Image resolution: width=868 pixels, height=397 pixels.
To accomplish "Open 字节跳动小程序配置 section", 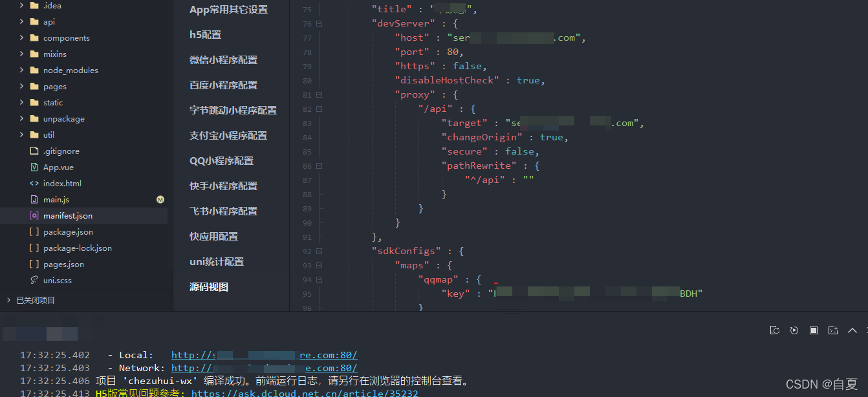I will click(x=233, y=111).
